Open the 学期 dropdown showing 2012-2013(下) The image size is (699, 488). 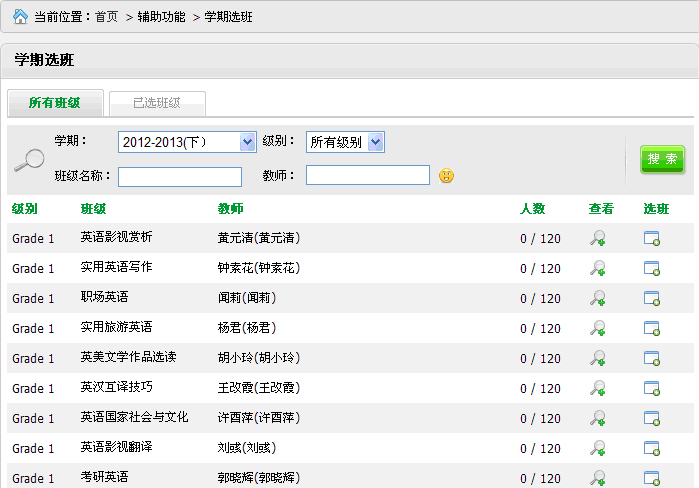(x=187, y=143)
